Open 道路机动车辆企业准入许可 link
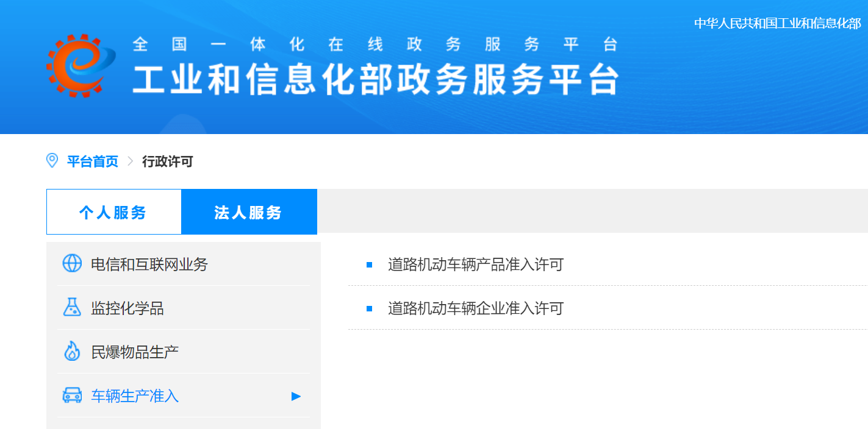868x429 pixels. (x=476, y=308)
